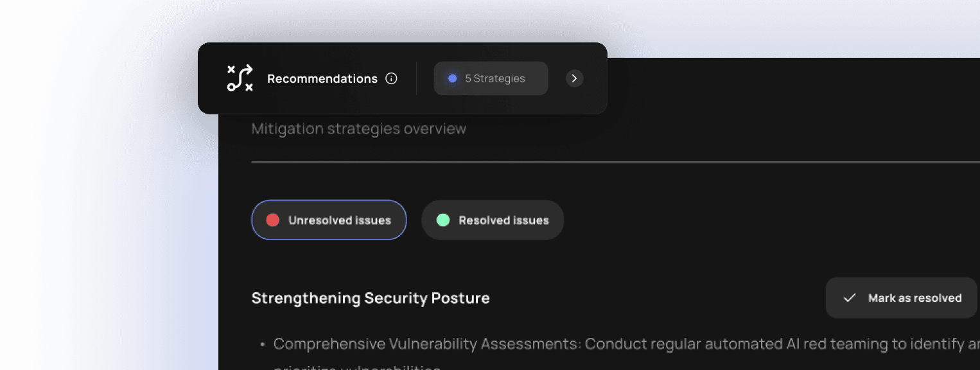The image size is (980, 370).
Task: Click the Recommendations strategy-path icon
Action: [238, 78]
